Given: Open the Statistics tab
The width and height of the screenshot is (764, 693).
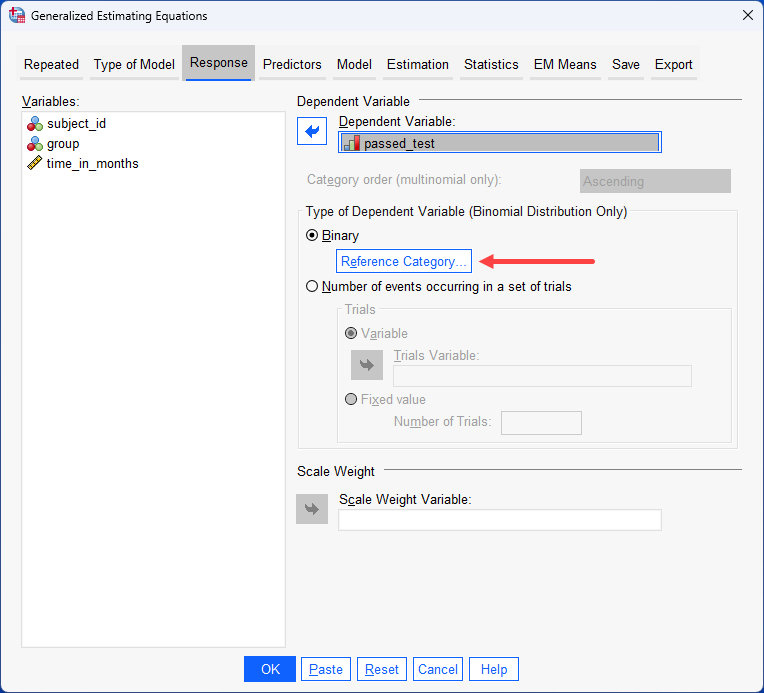Looking at the screenshot, I should pos(491,64).
